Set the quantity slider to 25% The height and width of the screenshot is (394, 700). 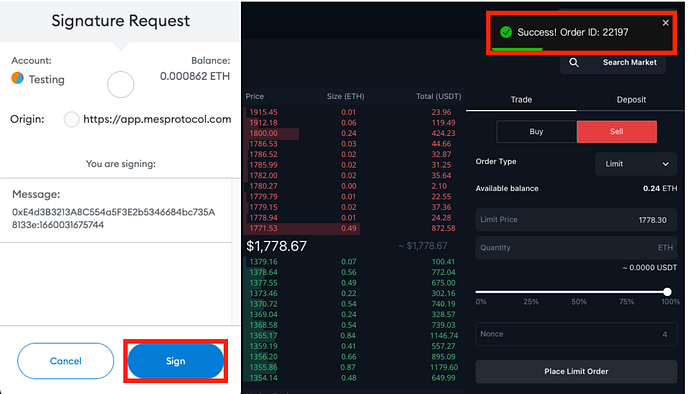tap(531, 302)
